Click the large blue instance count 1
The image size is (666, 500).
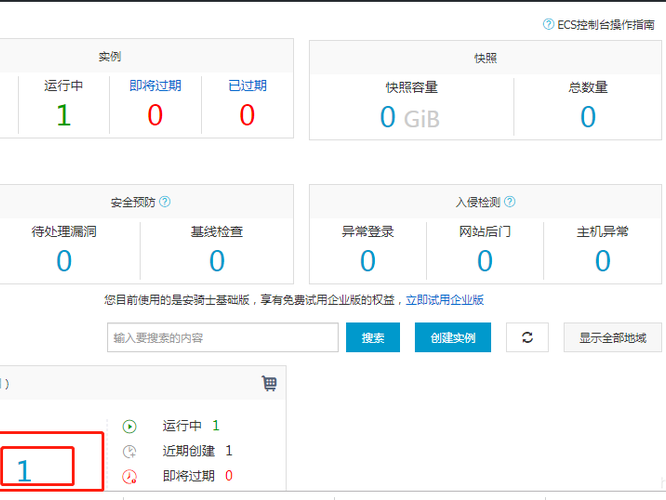(24, 471)
